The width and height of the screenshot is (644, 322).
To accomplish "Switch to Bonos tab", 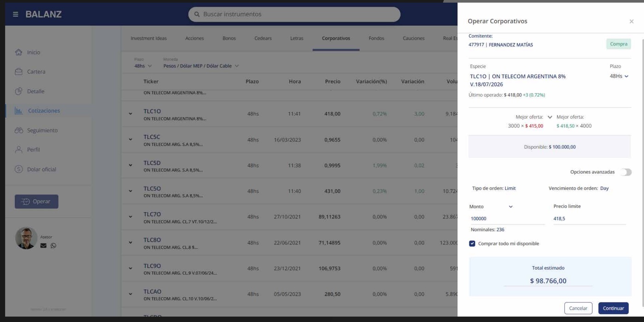I will [229, 38].
